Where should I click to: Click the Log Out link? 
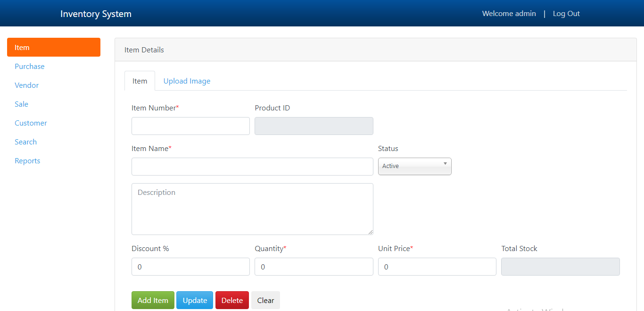click(566, 14)
